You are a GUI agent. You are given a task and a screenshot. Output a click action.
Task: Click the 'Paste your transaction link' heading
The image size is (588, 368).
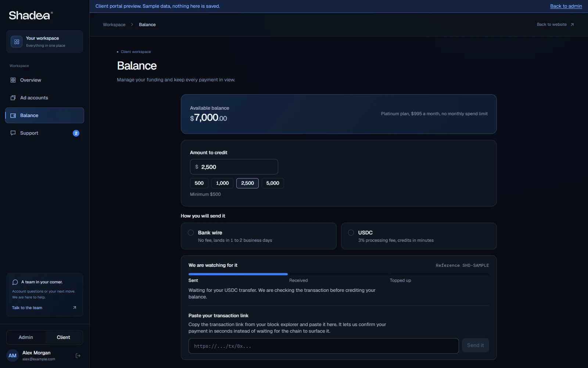(218, 316)
